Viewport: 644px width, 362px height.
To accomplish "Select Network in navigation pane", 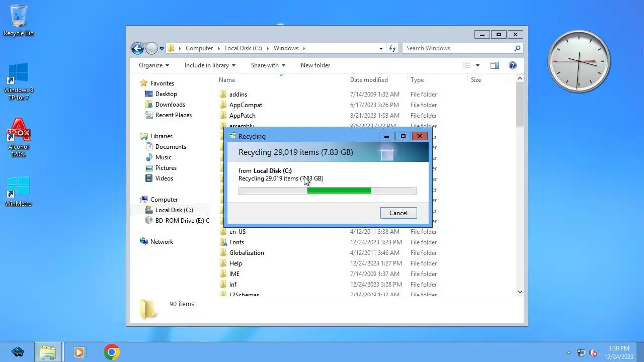I will click(x=156, y=242).
